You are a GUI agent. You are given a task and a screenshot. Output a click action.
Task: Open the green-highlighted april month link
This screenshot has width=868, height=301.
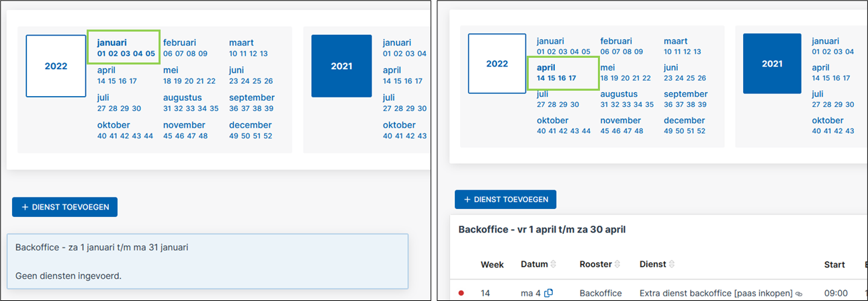(546, 68)
